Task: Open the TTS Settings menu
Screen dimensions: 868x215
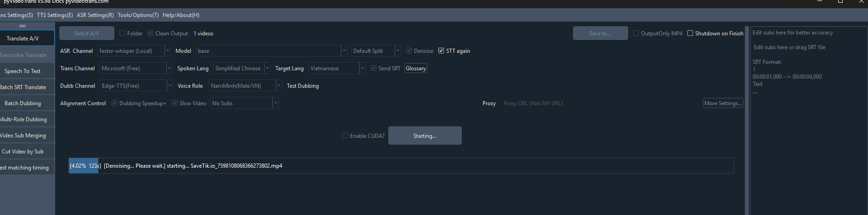Action: (x=55, y=15)
